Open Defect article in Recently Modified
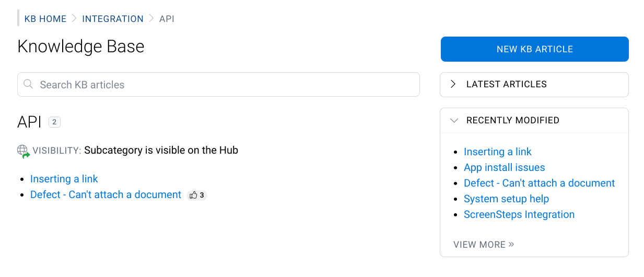The height and width of the screenshot is (277, 644). (540, 183)
